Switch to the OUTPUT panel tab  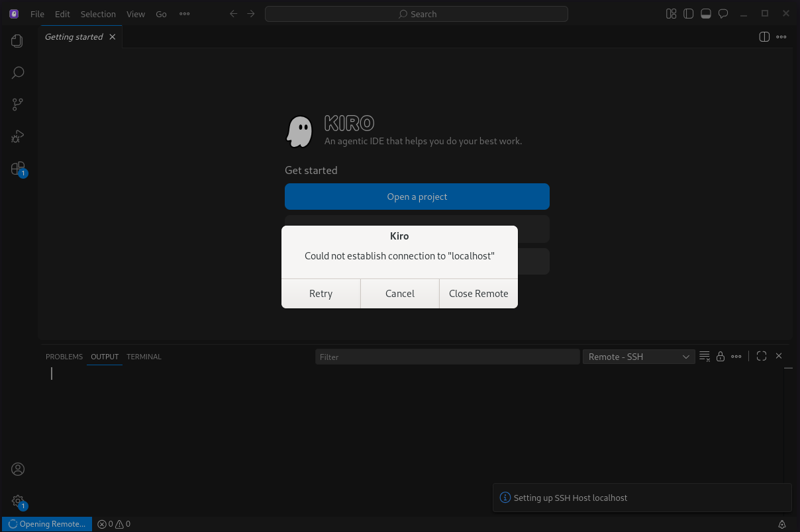(105, 357)
